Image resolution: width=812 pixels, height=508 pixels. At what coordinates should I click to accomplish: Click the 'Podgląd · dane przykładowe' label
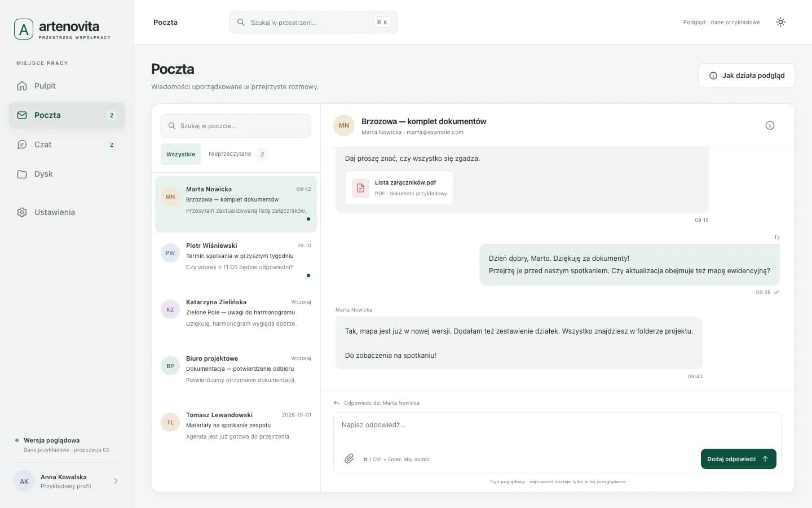[721, 22]
